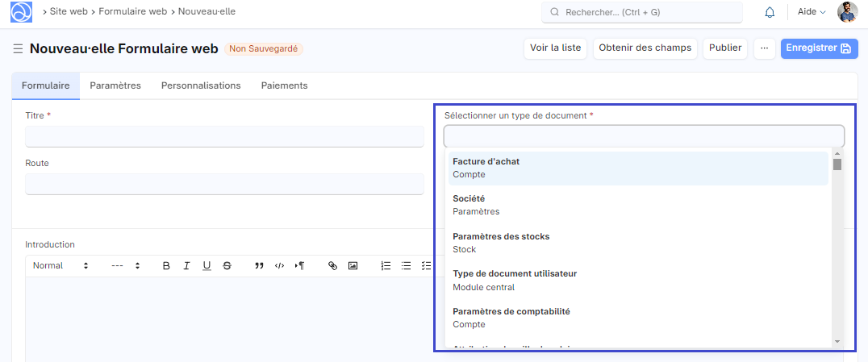Create an ordered numbered list
The width and height of the screenshot is (868, 362).
(x=386, y=266)
